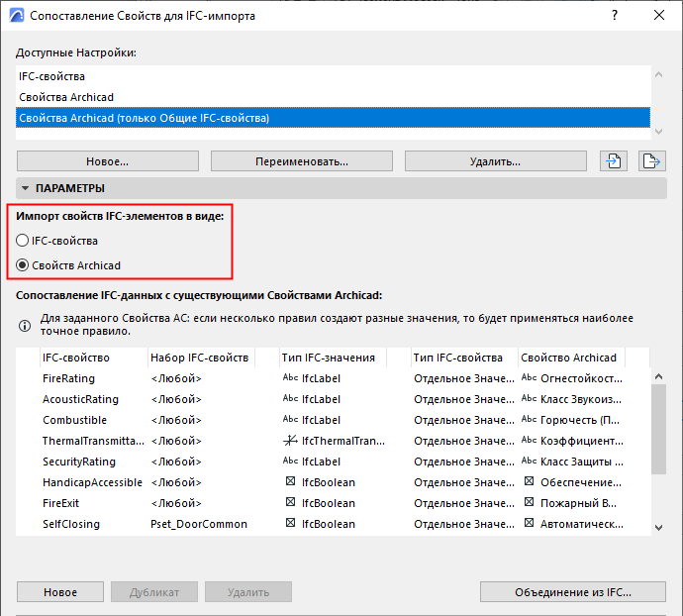The image size is (683, 616).
Task: Click the IFC-свойство column header
Action: point(76,358)
